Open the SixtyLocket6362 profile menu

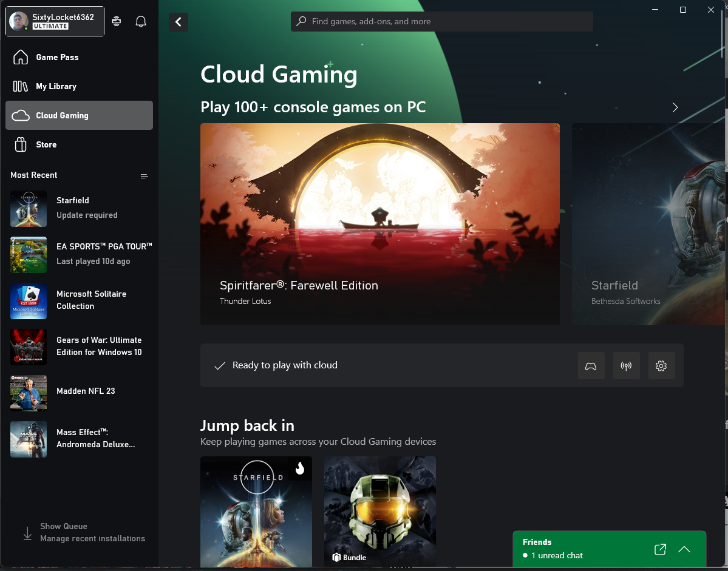click(55, 21)
